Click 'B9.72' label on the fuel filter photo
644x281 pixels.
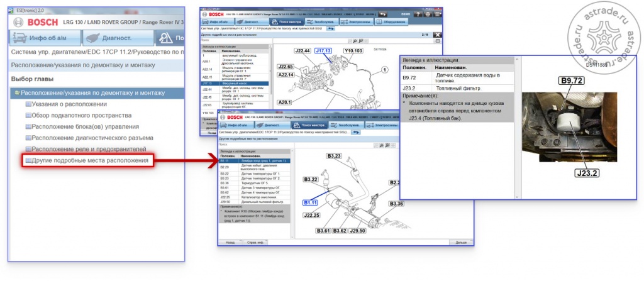coord(571,81)
